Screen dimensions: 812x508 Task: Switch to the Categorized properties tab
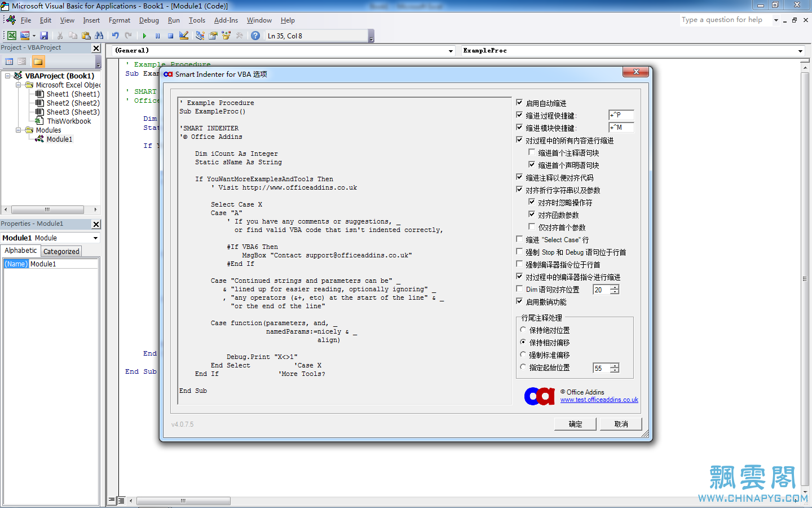pyautogui.click(x=61, y=251)
